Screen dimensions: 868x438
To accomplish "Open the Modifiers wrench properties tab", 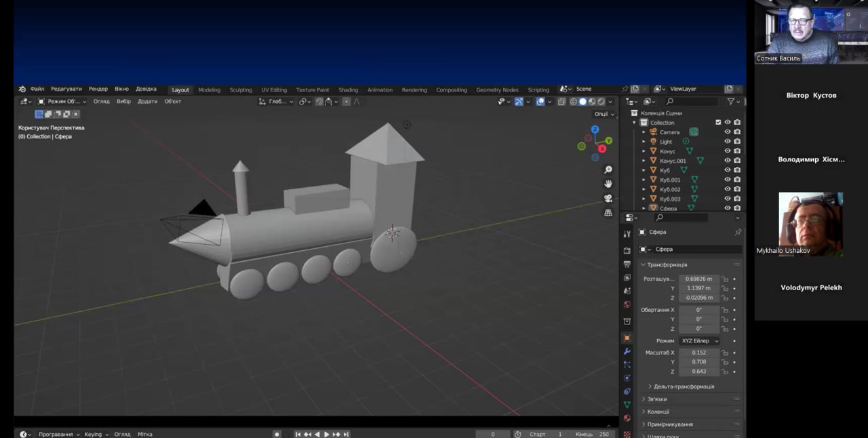I will pos(627,351).
